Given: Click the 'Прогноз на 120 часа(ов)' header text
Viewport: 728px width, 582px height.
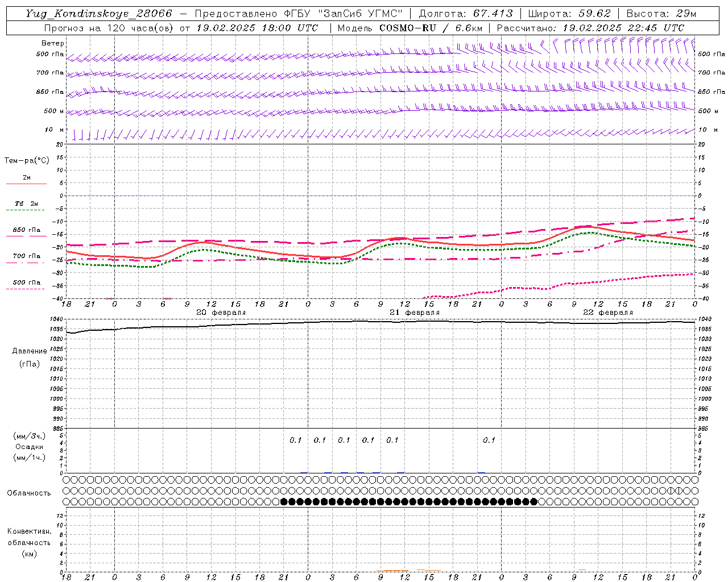Looking at the screenshot, I should (110, 28).
